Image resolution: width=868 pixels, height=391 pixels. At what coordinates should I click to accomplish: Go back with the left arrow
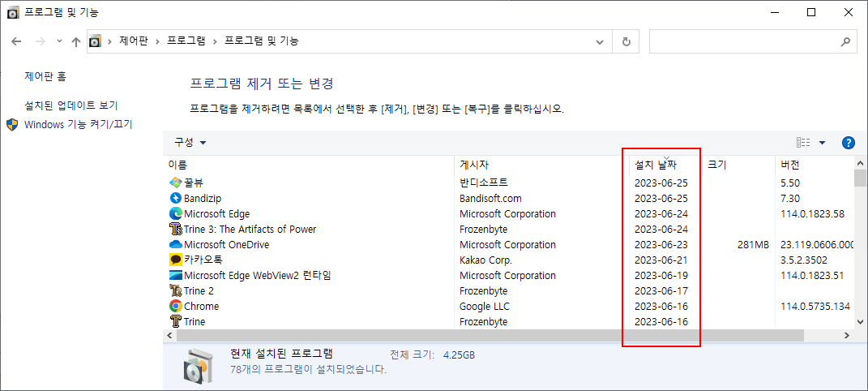point(16,41)
